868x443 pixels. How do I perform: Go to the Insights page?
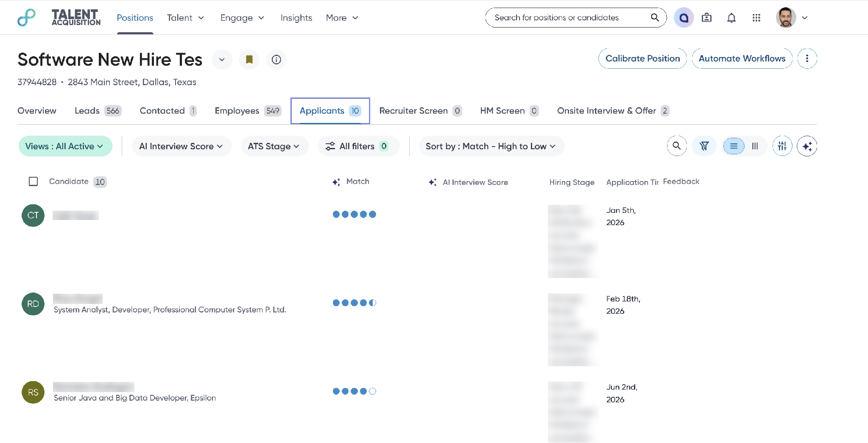point(296,18)
